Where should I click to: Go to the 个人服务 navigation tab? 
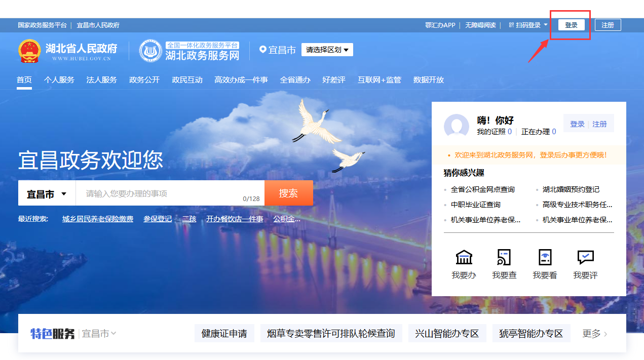click(x=59, y=80)
